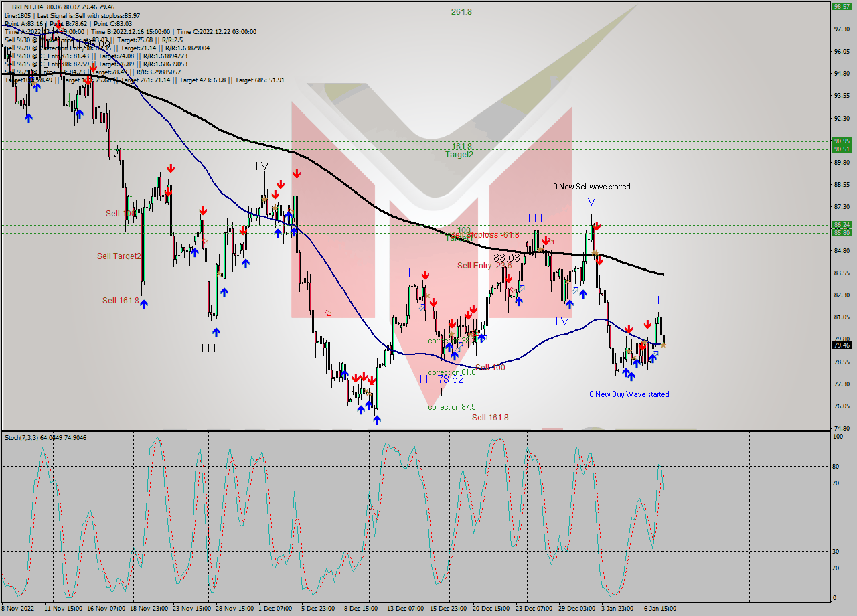This screenshot has width=857, height=616.
Task: Click the "15 Dec 23:00" time axis label
Action: coord(449,609)
